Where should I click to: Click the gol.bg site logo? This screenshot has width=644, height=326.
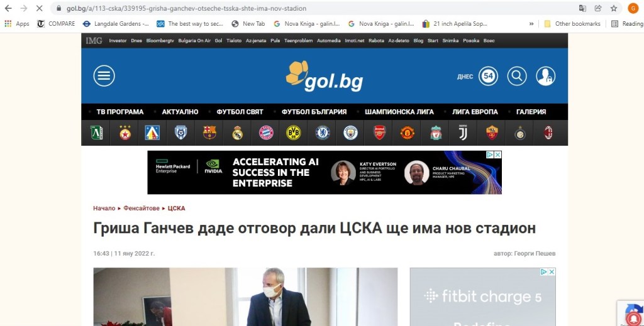tap(325, 76)
